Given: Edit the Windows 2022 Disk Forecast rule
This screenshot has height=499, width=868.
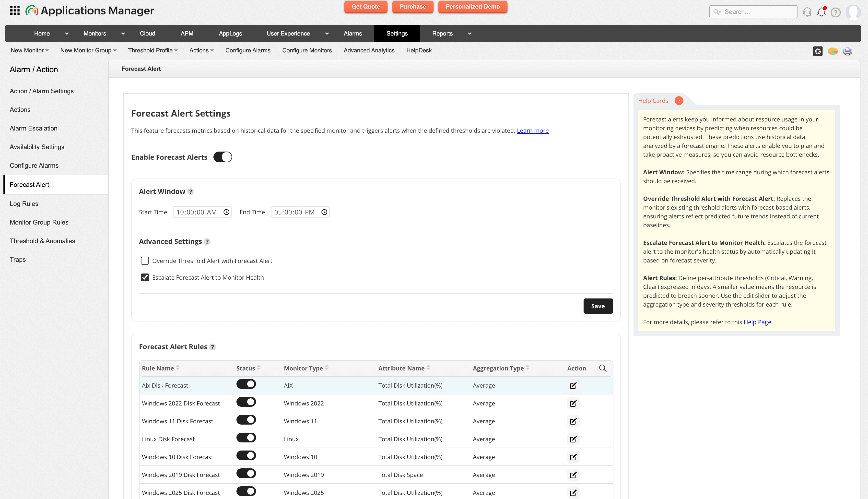Looking at the screenshot, I should click(x=573, y=403).
